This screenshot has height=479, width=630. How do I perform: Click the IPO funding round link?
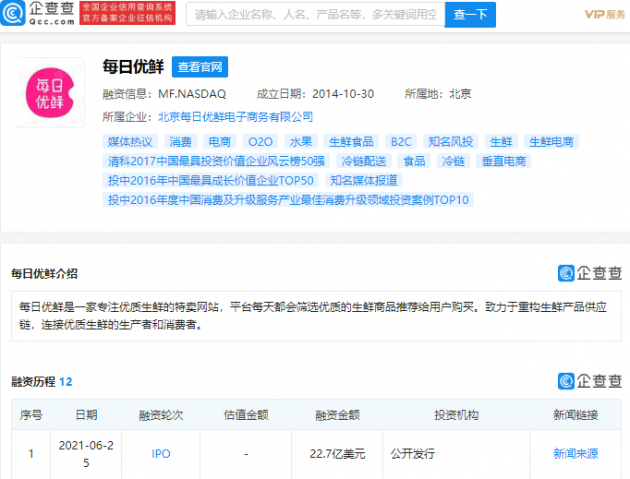[x=161, y=454]
